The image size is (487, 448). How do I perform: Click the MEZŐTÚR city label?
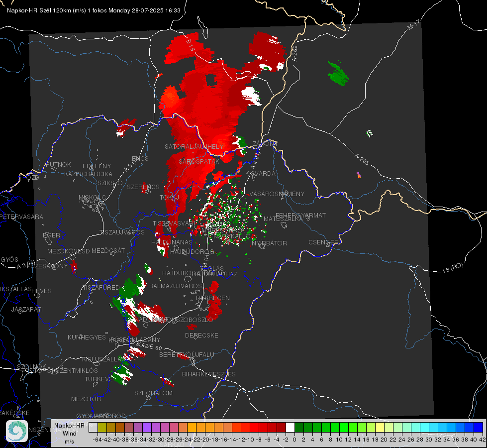tap(86, 399)
